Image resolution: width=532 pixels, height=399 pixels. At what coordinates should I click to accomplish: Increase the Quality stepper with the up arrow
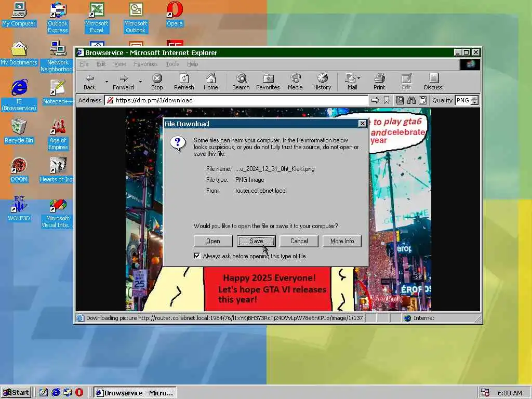[475, 98]
